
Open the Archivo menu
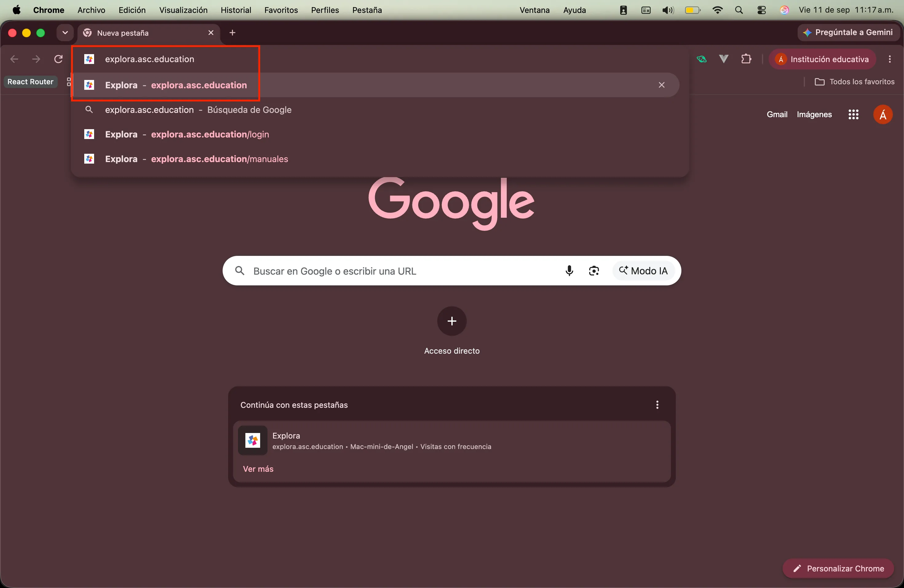[91, 10]
